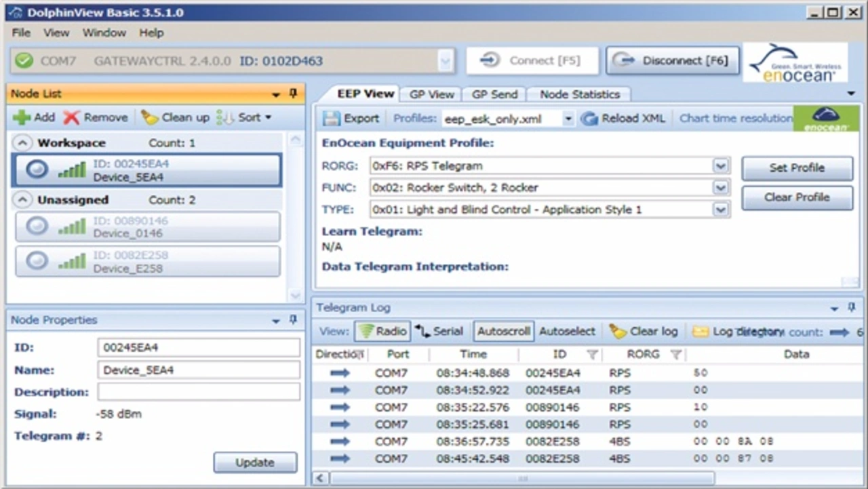Click the Disconnect [F6] button
Viewport: 868px width, 489px height.
coord(672,60)
